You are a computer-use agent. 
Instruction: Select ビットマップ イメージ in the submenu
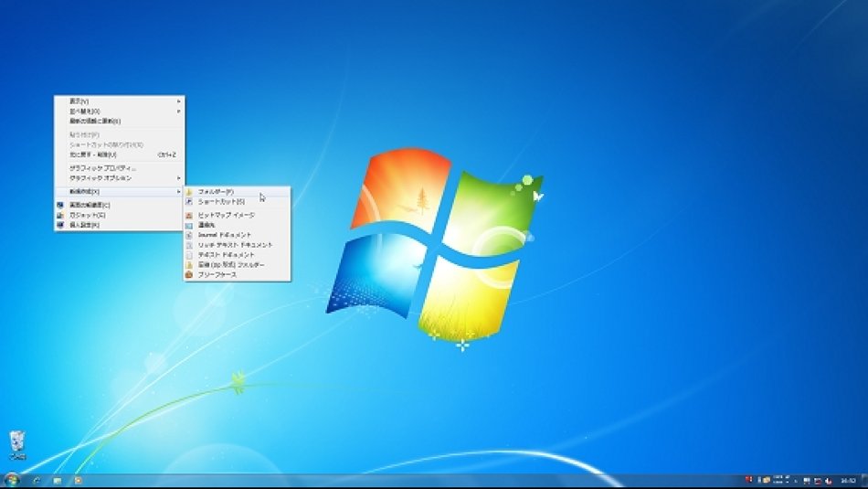click(x=237, y=215)
